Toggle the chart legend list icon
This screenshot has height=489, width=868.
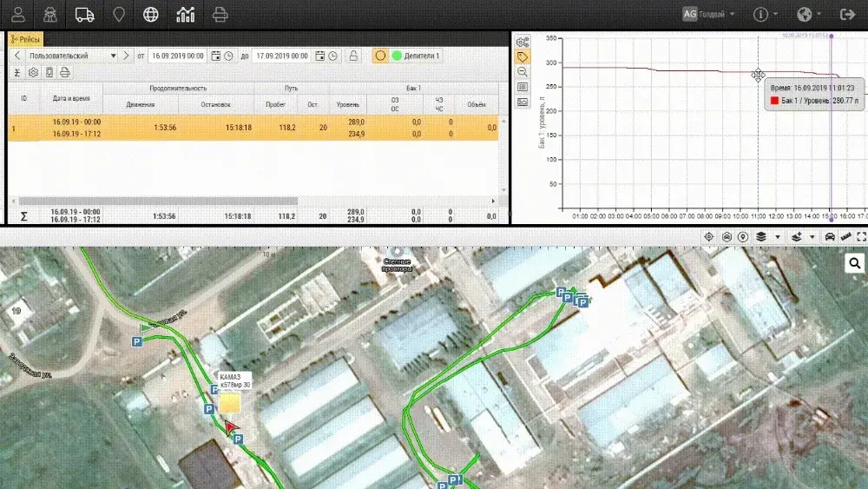coord(522,87)
